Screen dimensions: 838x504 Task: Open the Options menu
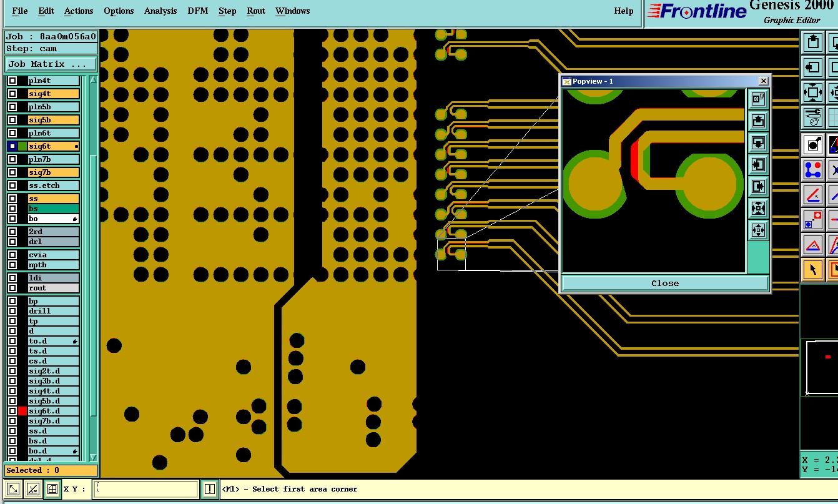coord(119,11)
